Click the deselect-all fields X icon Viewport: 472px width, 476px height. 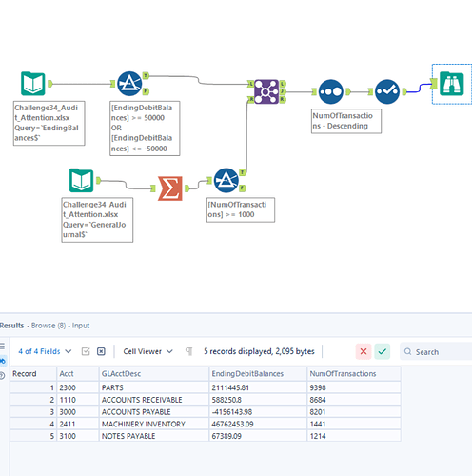click(101, 351)
